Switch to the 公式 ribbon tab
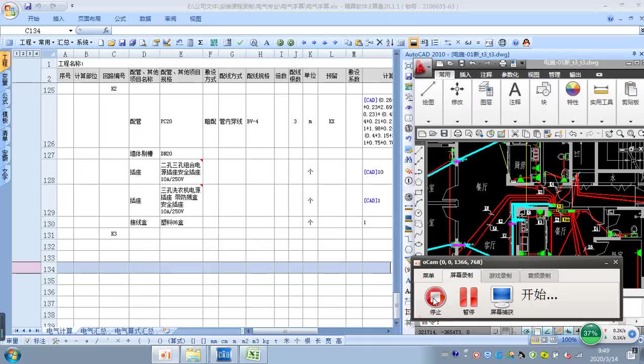The image size is (644, 364). pos(120,19)
